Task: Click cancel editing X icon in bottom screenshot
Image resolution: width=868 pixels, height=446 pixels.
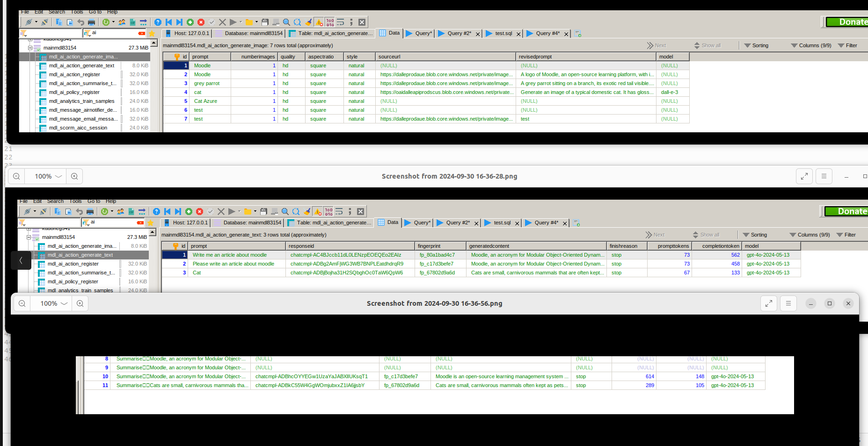Action: [221, 211]
